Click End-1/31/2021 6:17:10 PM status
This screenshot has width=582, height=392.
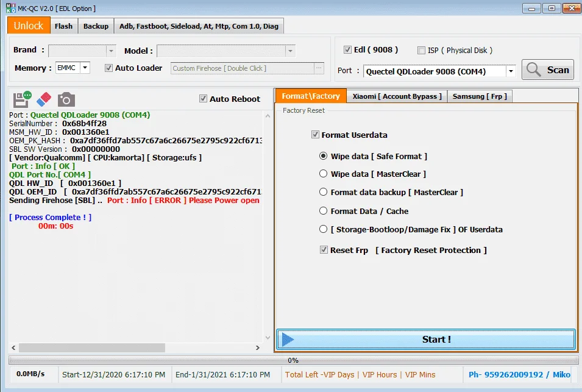click(222, 374)
